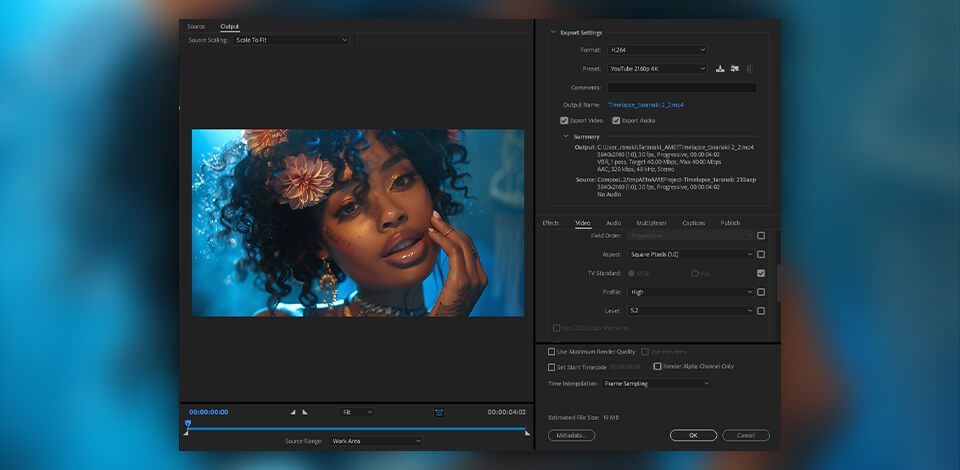Open the Source Range Work Area dropdown
The width and height of the screenshot is (960, 470).
tap(375, 441)
